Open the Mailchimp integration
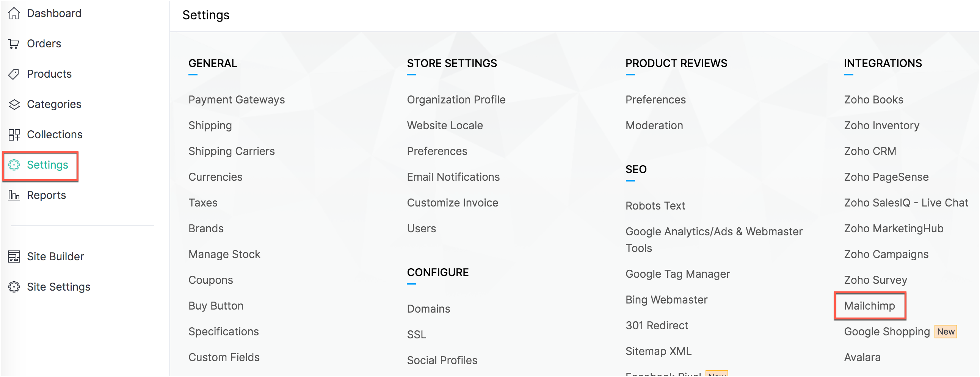This screenshot has width=980, height=377. click(869, 306)
